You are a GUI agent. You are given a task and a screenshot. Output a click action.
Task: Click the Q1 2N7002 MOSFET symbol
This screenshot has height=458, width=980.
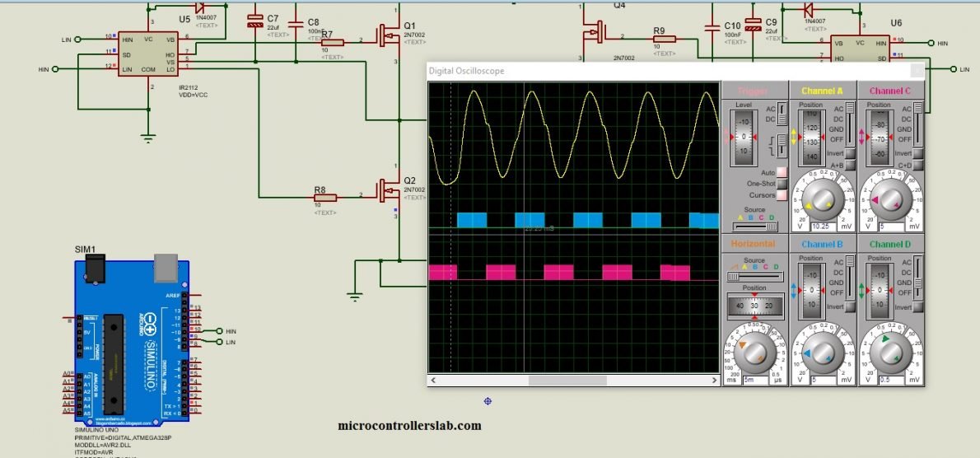pyautogui.click(x=387, y=35)
